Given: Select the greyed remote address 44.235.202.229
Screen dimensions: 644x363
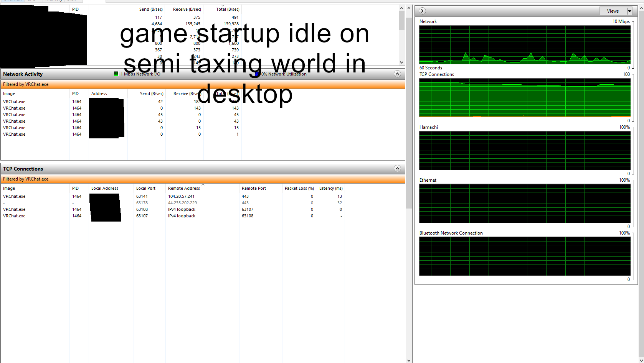Looking at the screenshot, I should tap(182, 203).
